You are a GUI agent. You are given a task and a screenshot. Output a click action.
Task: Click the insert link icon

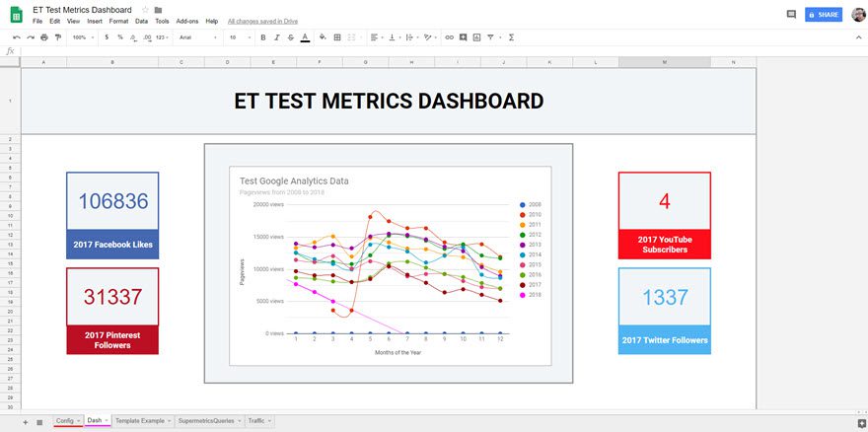[x=449, y=37]
